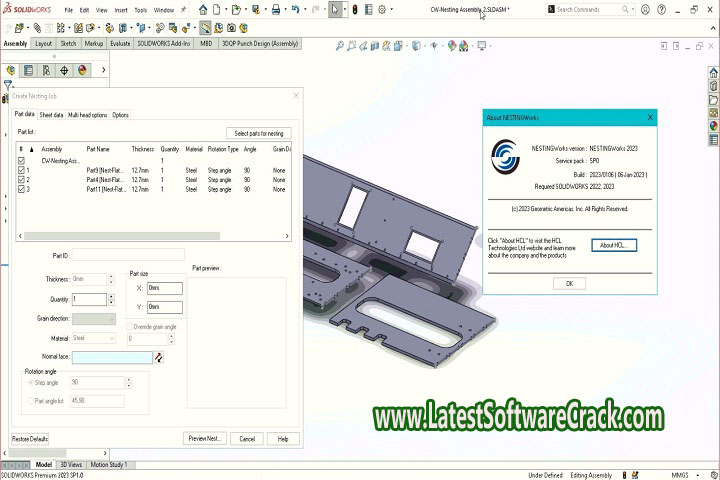Screen dimensions: 720x480
Task: Click the Open file icon
Action: click(236, 9)
